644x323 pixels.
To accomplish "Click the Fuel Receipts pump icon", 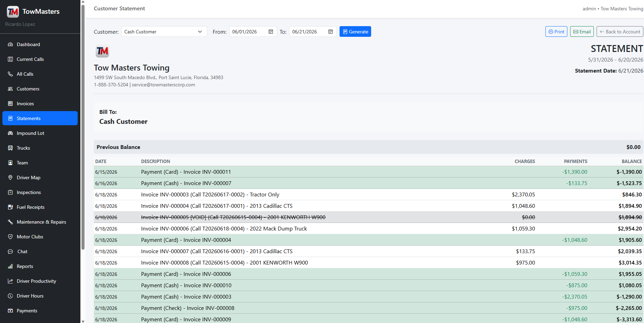I will pyautogui.click(x=10, y=207).
